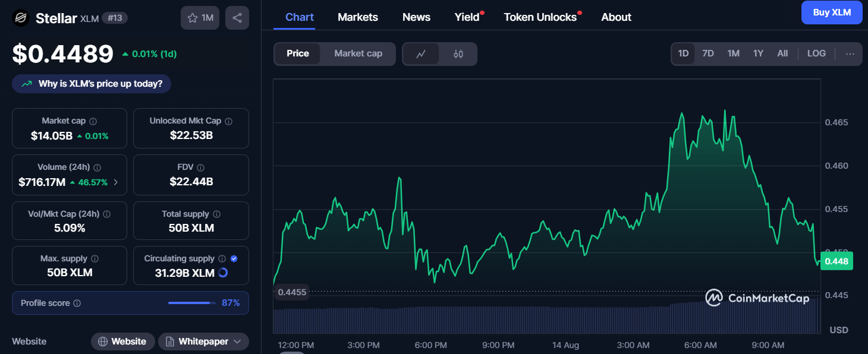Screen dimensions: 868x354
Task: Click the 0.448 current price tag
Action: click(x=836, y=261)
